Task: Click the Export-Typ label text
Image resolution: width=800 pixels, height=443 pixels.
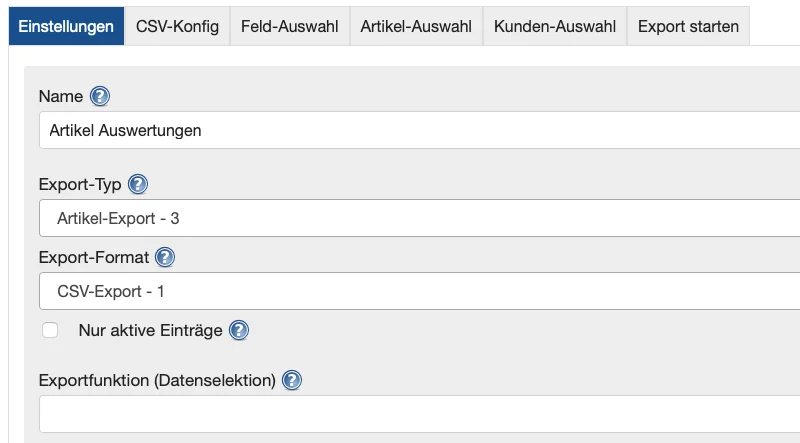Action: pyautogui.click(x=80, y=185)
